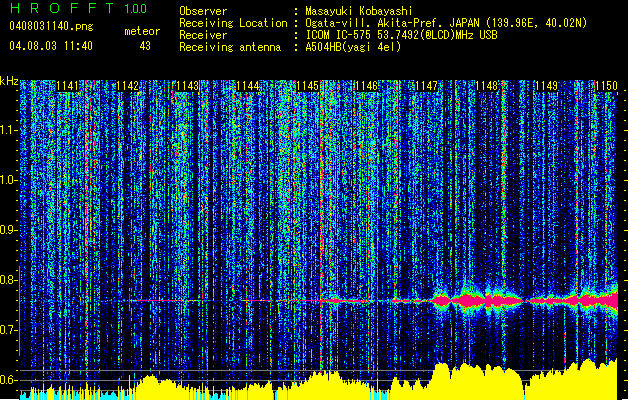Click the 1141 time marker
This screenshot has width=629, height=400.
click(67, 86)
